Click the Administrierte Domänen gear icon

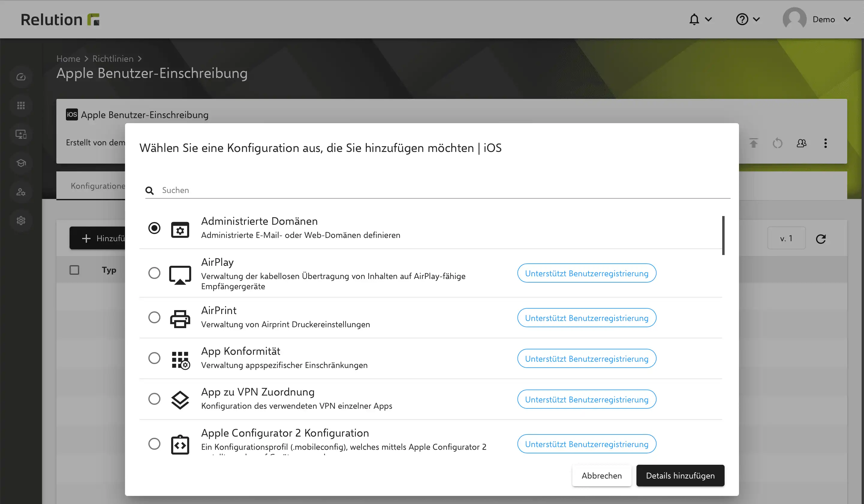[180, 230]
